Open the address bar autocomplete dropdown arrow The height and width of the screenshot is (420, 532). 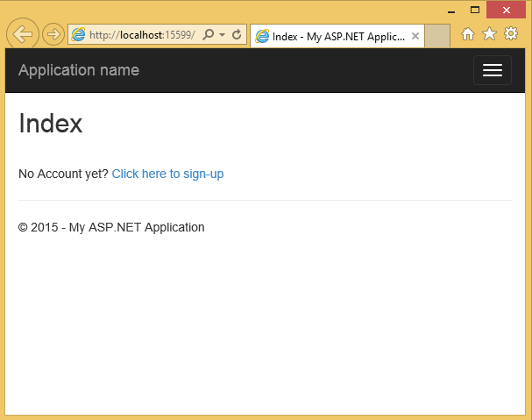(x=222, y=34)
